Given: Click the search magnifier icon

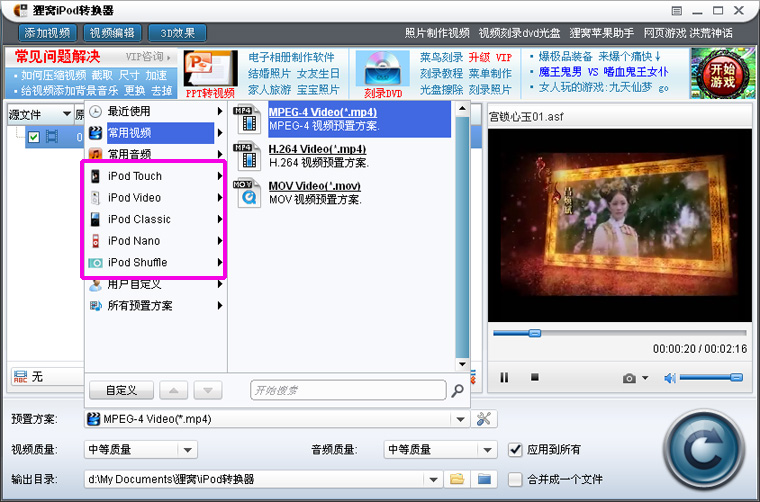Looking at the screenshot, I should click(457, 390).
